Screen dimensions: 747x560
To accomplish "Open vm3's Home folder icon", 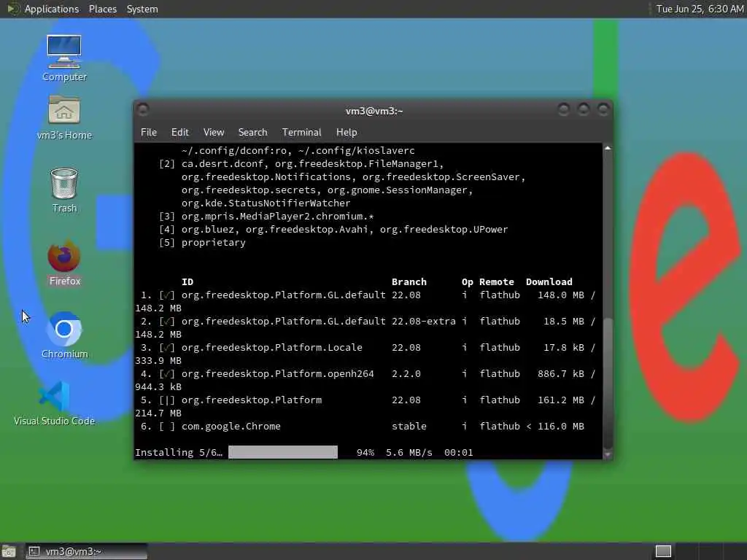I will pos(64,117).
